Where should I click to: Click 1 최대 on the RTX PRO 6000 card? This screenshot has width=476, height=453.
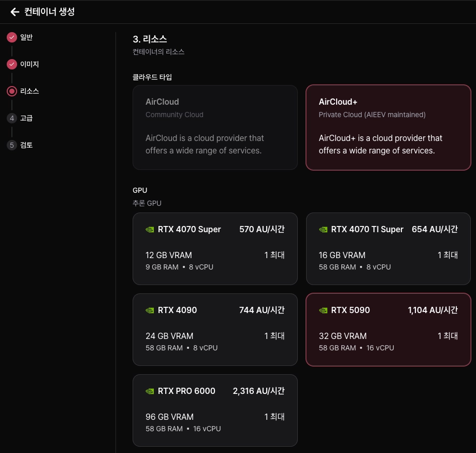[x=275, y=417]
